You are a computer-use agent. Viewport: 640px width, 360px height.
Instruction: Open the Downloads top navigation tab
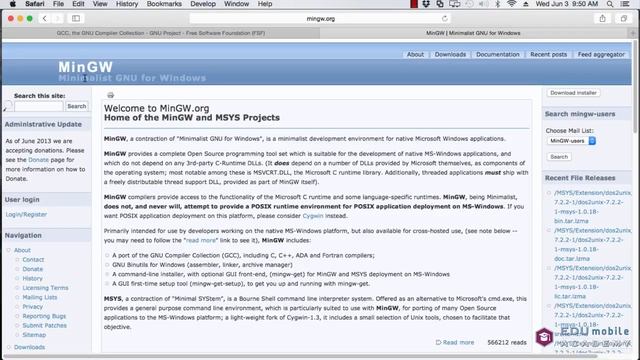point(450,54)
